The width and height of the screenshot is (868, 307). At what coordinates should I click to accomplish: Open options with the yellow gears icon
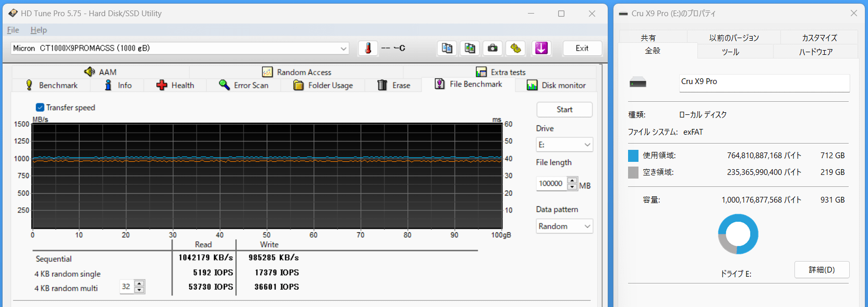[x=516, y=48]
